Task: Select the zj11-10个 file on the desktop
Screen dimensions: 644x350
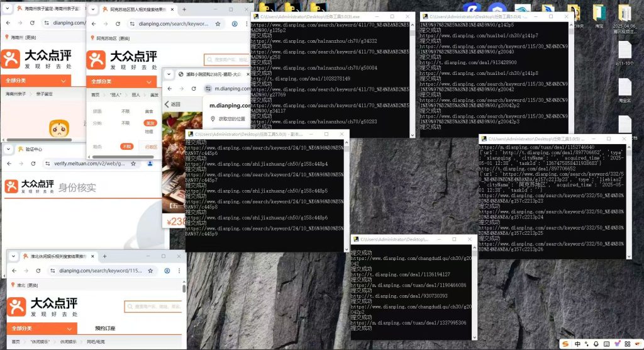Action: point(625,53)
